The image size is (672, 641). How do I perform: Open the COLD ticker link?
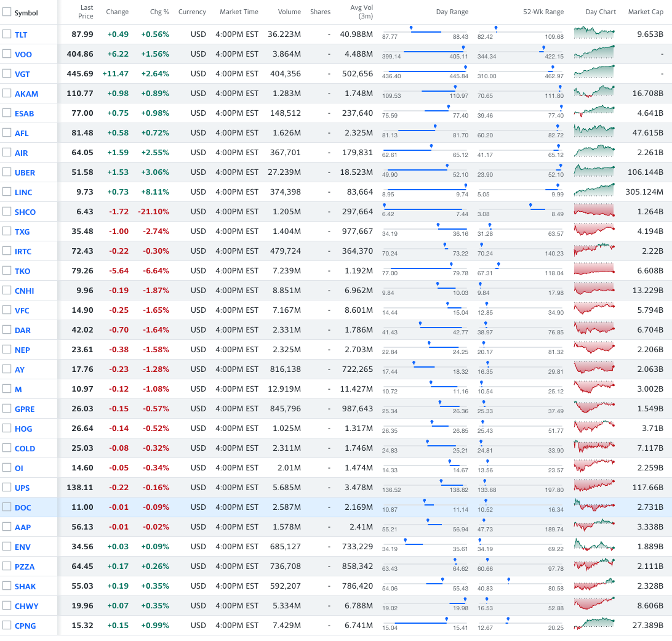pyautogui.click(x=25, y=448)
